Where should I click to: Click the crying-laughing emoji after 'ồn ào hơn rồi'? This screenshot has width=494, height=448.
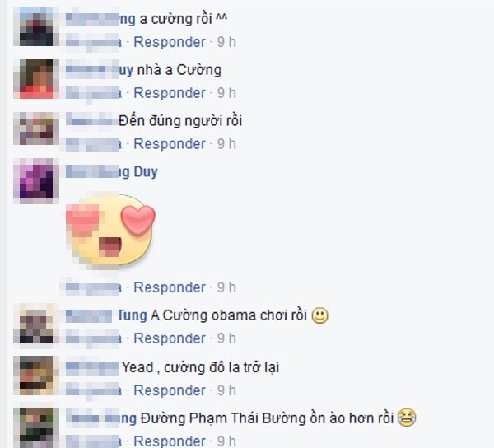pyautogui.click(x=407, y=418)
